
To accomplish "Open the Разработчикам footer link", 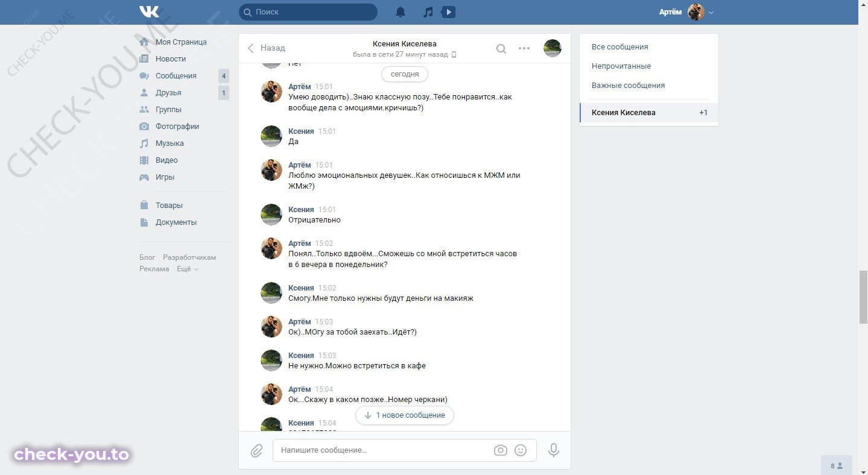I will 189,257.
